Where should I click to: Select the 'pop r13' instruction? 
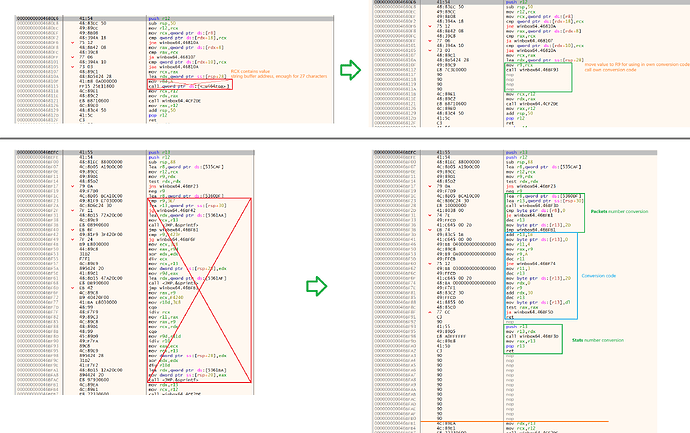(x=516, y=346)
